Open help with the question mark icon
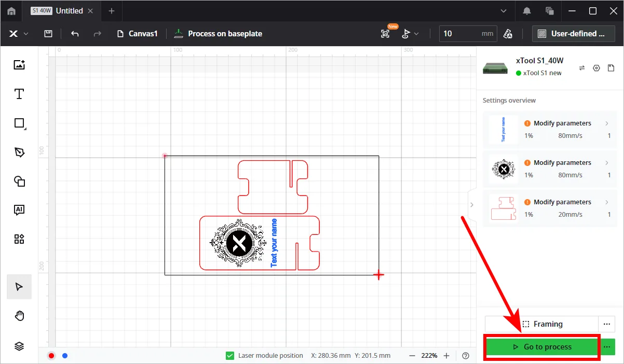 point(466,356)
